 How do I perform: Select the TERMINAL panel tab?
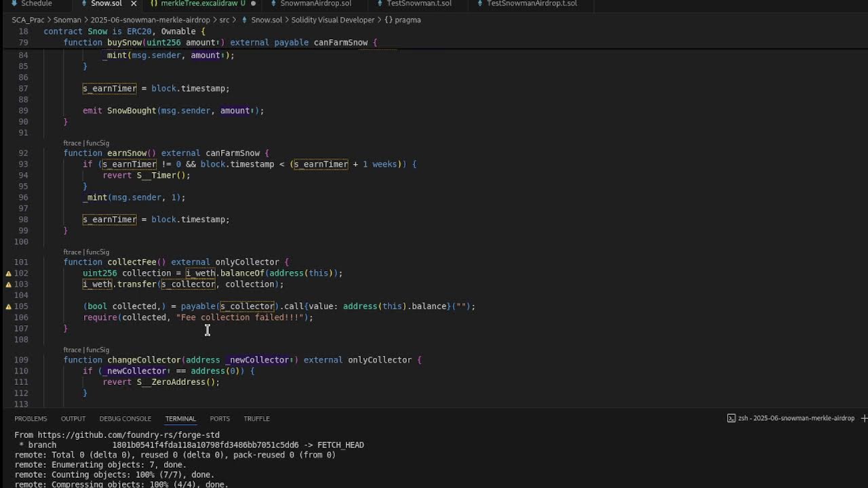180,418
